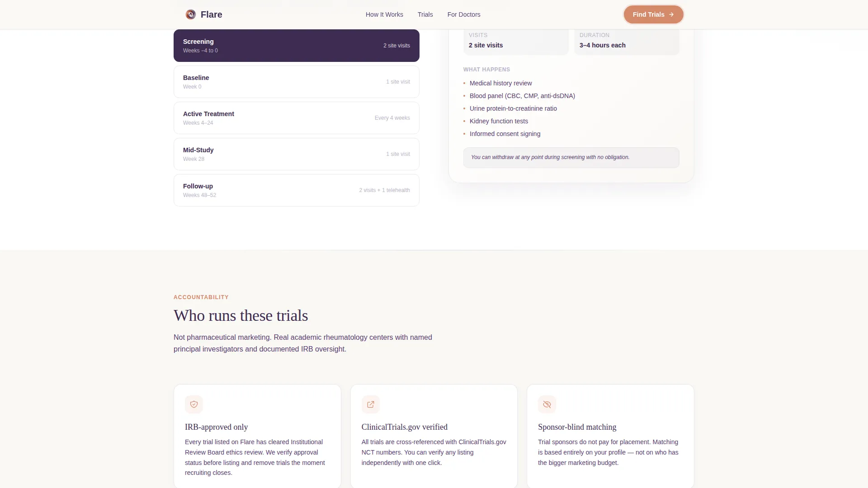868x488 pixels.
Task: Click the 'Not pharmaceutical marketing' paragraph
Action: point(303,343)
